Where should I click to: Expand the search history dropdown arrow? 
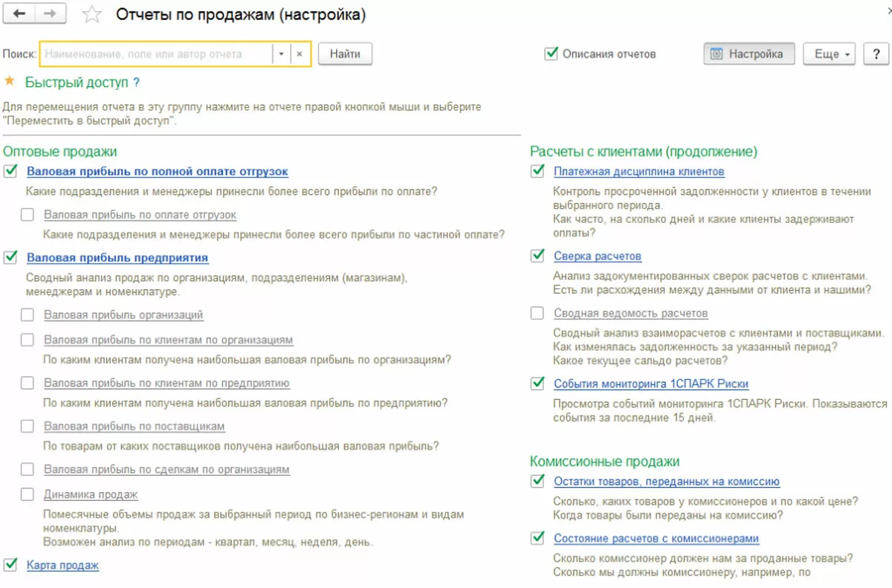click(281, 54)
